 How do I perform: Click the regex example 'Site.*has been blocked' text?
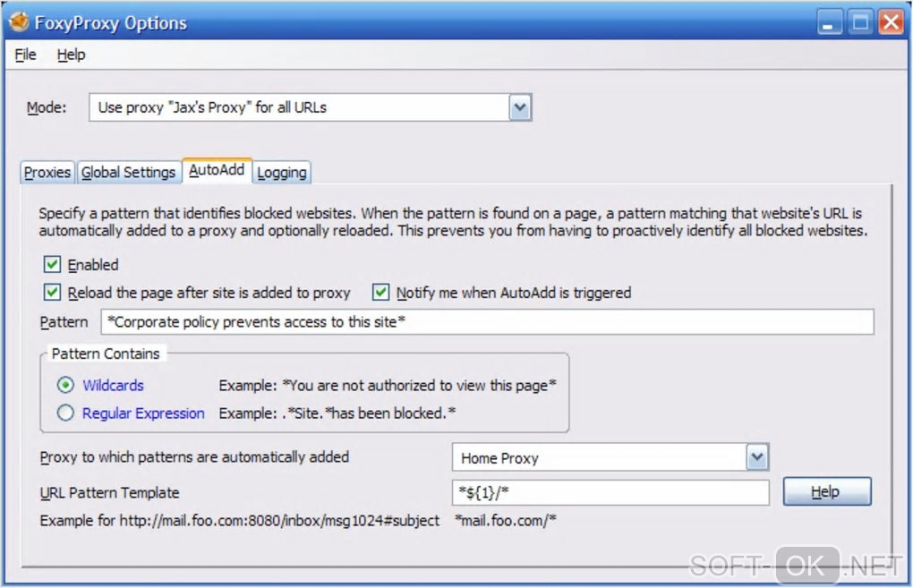tap(369, 413)
